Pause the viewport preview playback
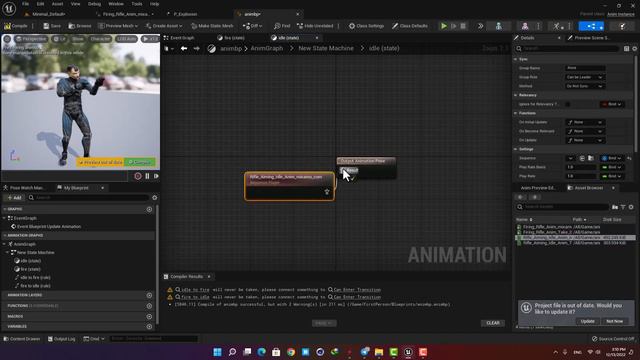 point(147,176)
